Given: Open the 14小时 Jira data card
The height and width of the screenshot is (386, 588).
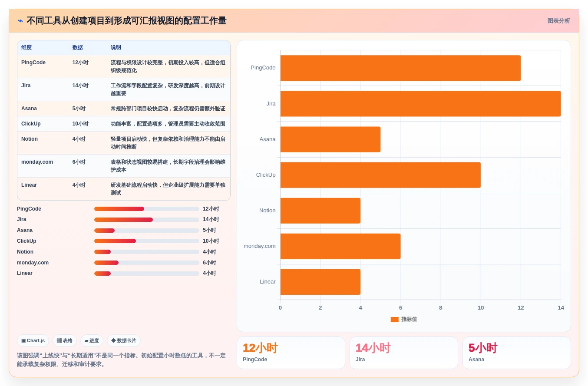Looking at the screenshot, I should [x=404, y=353].
